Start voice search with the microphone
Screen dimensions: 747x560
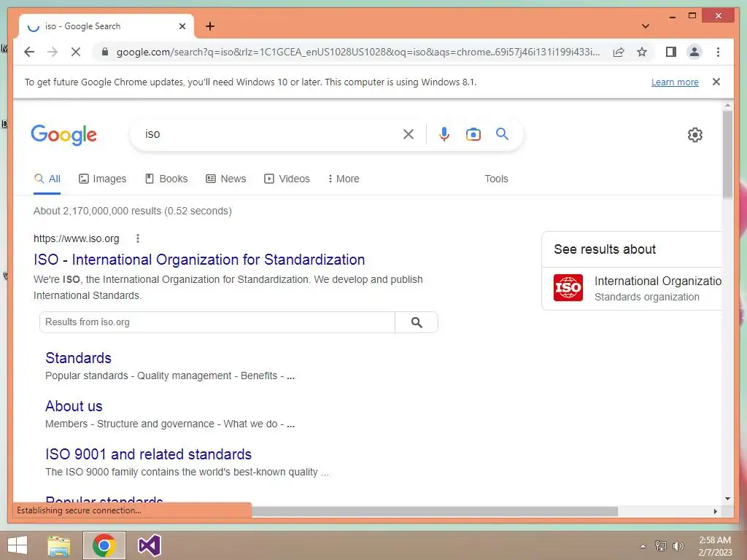click(444, 134)
